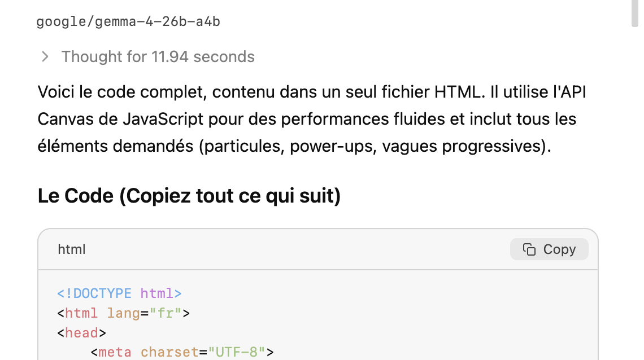Expand the thought chevron arrow
The width and height of the screenshot is (644, 360).
(x=45, y=56)
